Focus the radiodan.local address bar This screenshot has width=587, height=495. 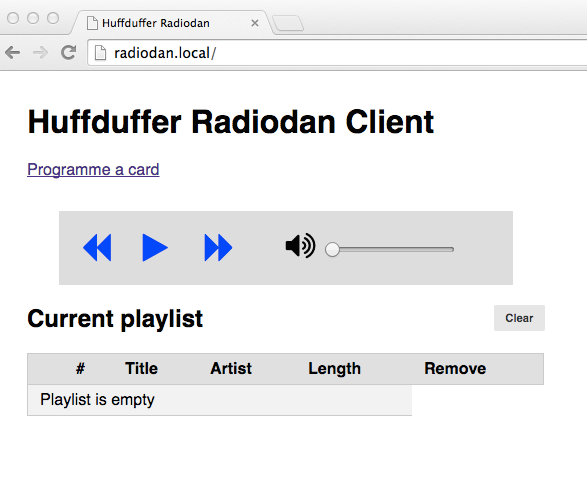pyautogui.click(x=337, y=53)
